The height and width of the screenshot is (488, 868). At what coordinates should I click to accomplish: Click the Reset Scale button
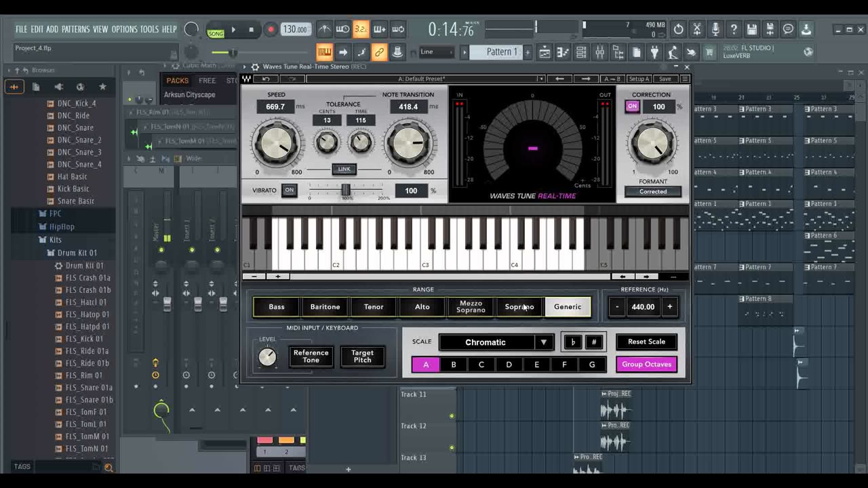pyautogui.click(x=646, y=342)
